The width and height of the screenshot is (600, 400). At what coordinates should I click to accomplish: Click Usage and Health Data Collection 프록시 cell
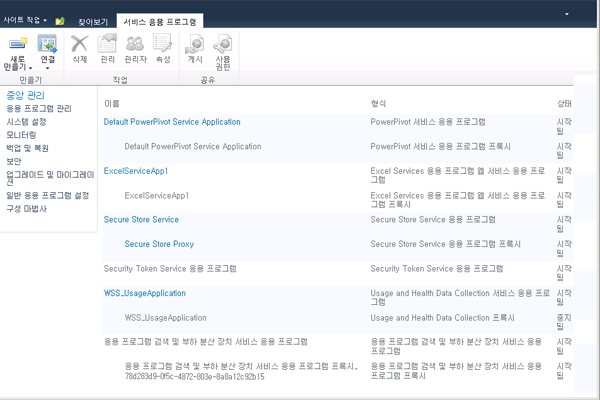(442, 317)
